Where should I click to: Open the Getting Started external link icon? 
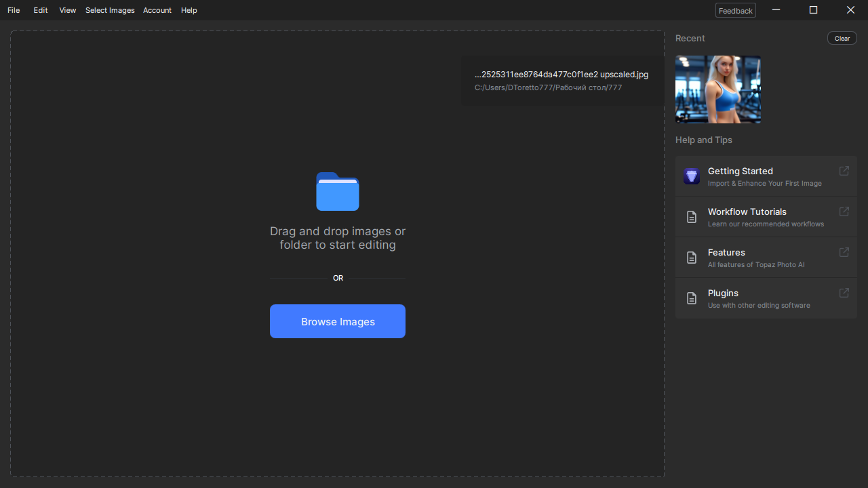[844, 171]
